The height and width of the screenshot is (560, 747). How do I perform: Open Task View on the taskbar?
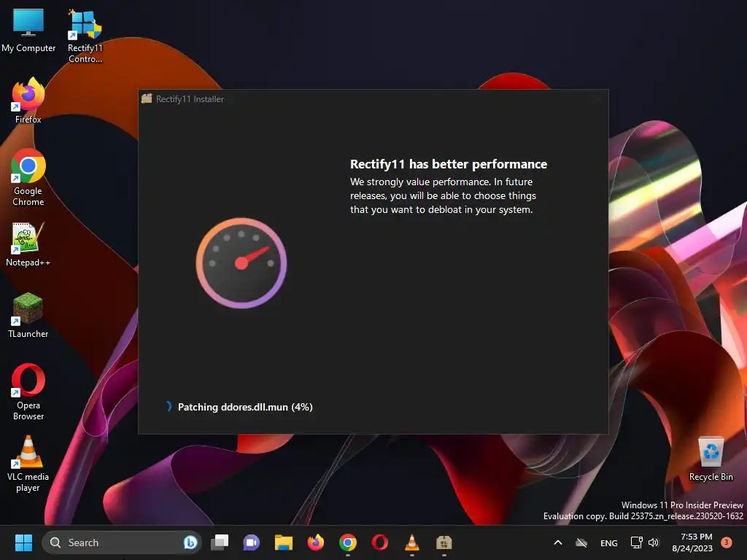220,542
